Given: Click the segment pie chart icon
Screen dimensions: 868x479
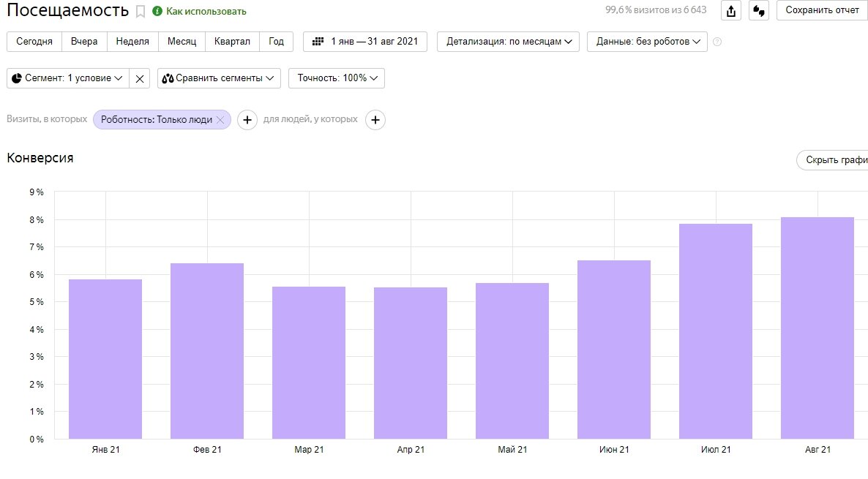Looking at the screenshot, I should (x=17, y=78).
